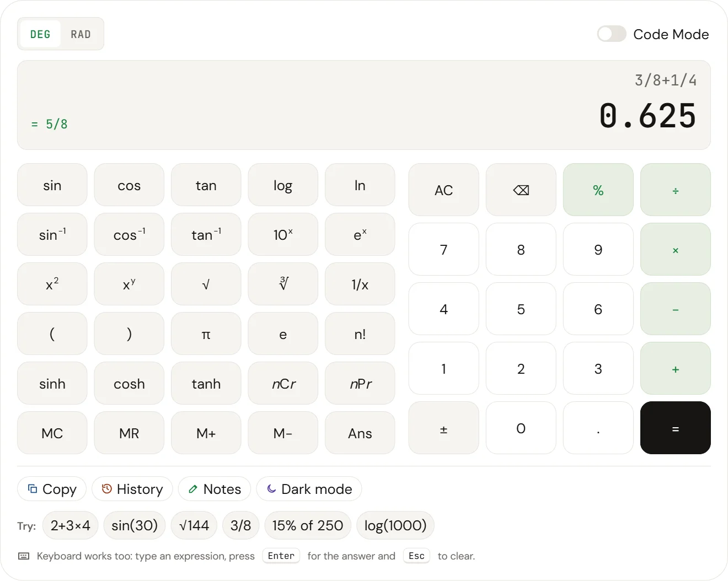Click the multiply operator key

(675, 249)
